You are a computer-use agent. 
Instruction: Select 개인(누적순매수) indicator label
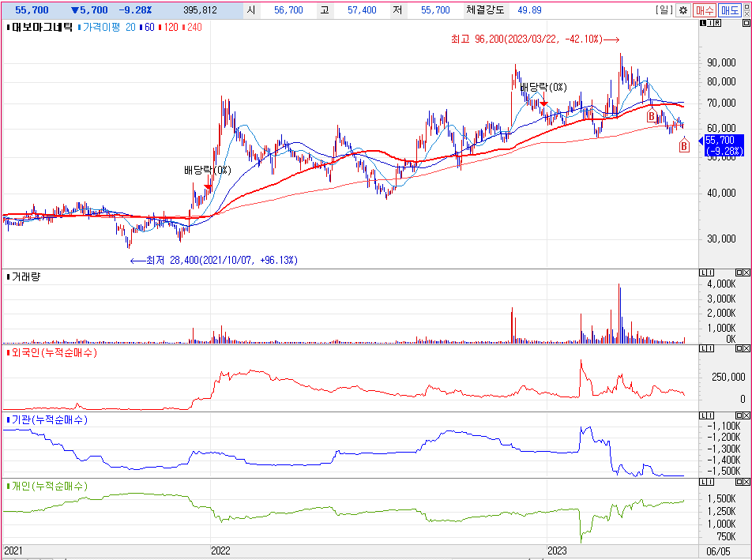(50, 487)
